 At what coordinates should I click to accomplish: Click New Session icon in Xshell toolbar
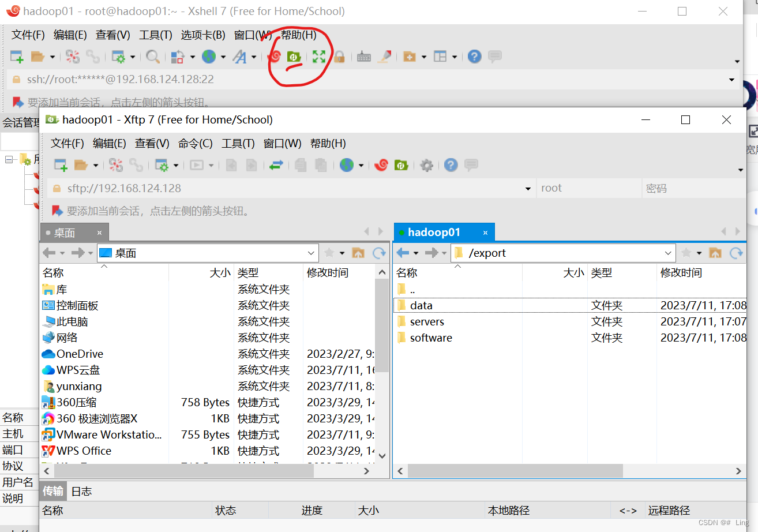pyautogui.click(x=17, y=57)
